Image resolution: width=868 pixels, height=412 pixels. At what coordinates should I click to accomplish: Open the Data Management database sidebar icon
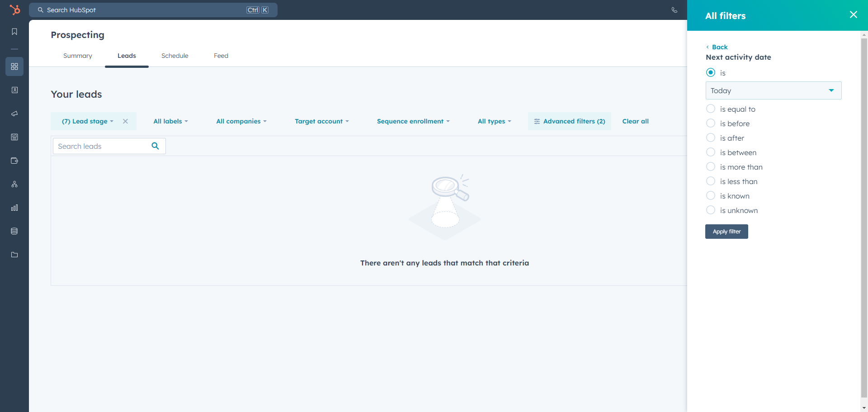pos(14,231)
